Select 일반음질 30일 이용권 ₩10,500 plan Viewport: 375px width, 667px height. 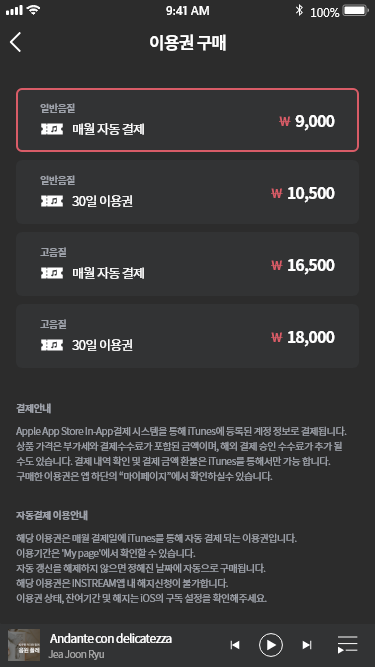click(x=188, y=192)
